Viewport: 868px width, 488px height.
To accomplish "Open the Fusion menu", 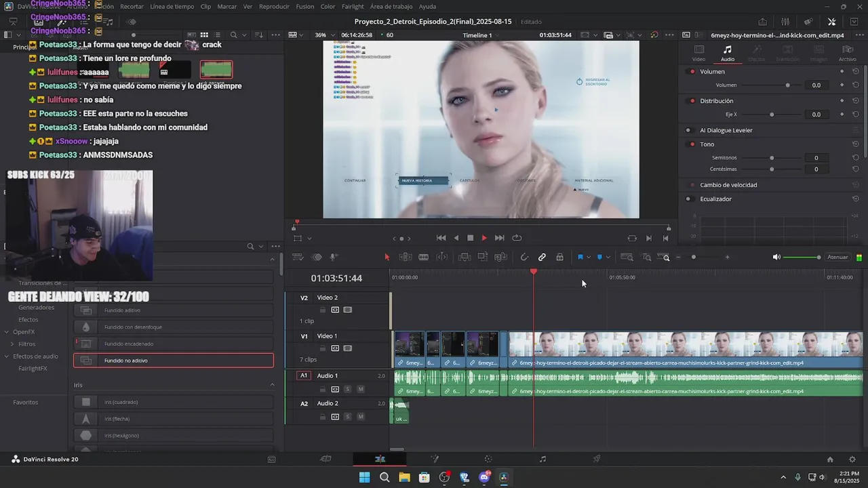I will tap(305, 6).
